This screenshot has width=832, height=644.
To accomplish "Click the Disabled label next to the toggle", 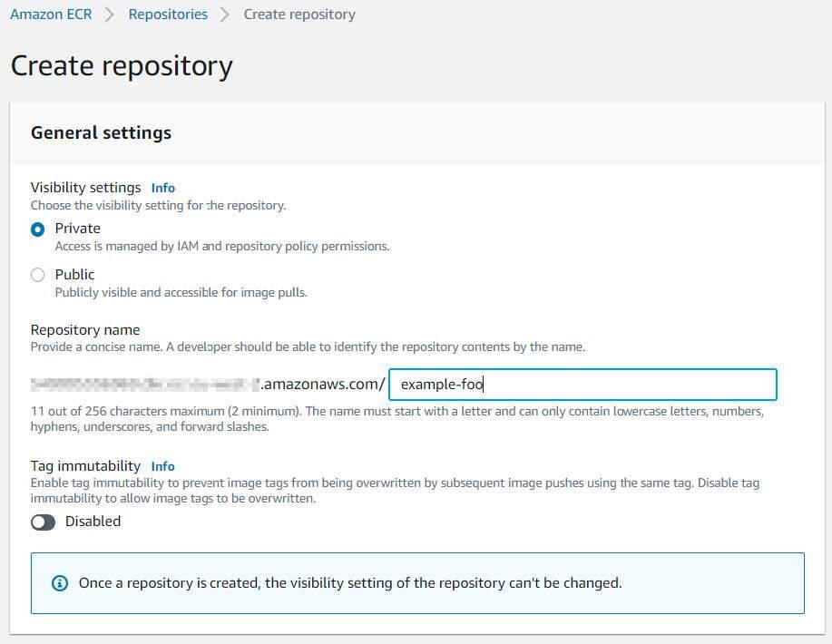I will pos(93,522).
